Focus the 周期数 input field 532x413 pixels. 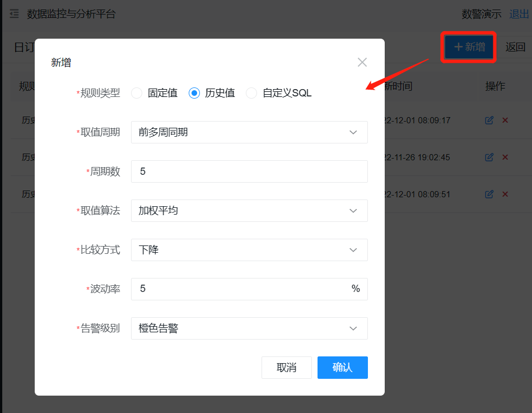pos(249,171)
